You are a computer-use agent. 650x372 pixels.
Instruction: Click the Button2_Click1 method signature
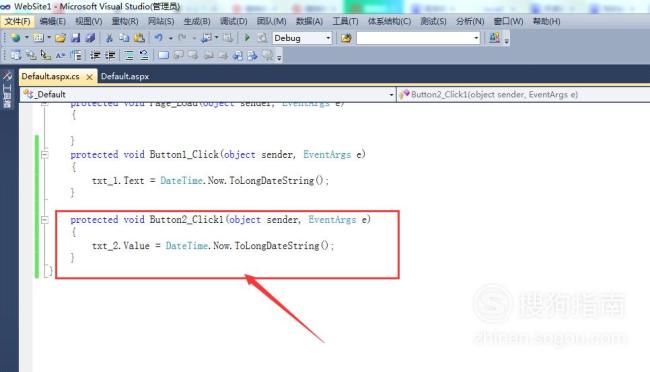point(221,220)
